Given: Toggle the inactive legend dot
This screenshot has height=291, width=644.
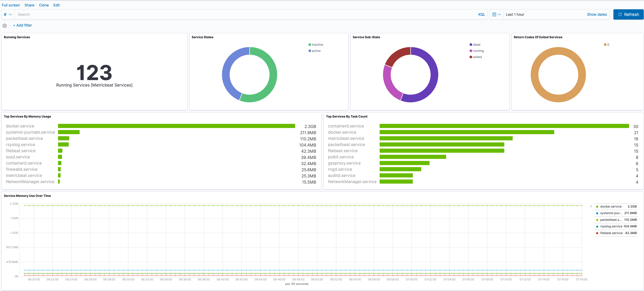Looking at the screenshot, I should pos(310,45).
